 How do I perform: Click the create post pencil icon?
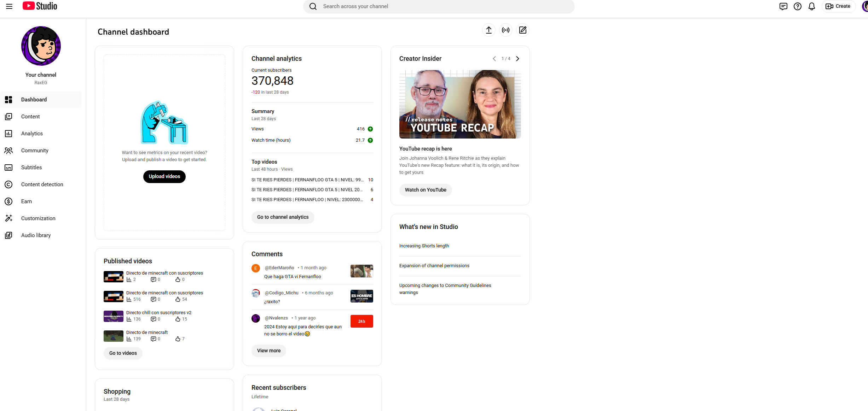coord(522,30)
